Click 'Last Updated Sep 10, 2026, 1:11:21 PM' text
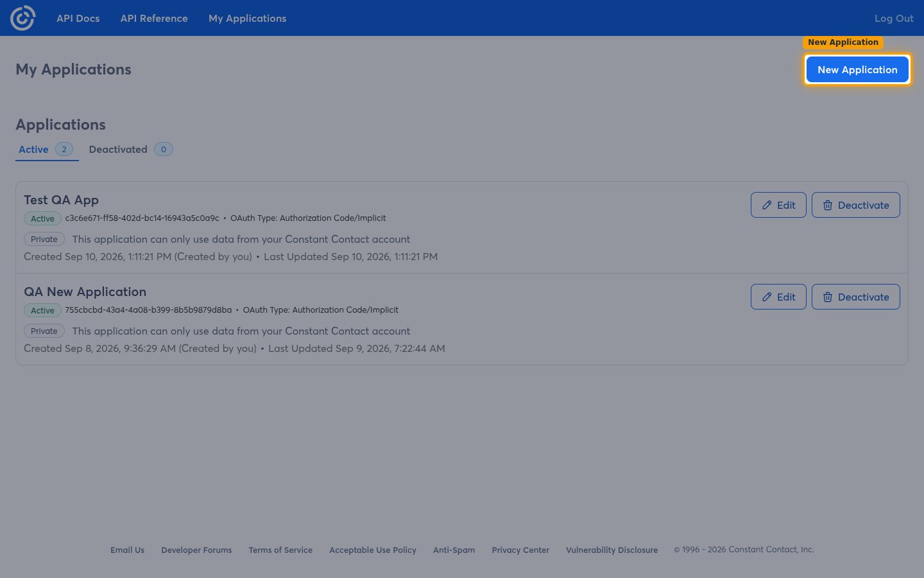Screen dimensions: 924x578 tap(350, 256)
